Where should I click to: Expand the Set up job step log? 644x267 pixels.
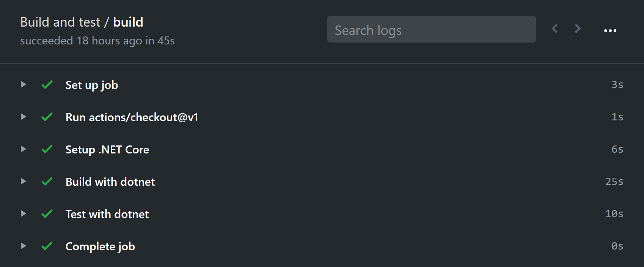[x=23, y=85]
